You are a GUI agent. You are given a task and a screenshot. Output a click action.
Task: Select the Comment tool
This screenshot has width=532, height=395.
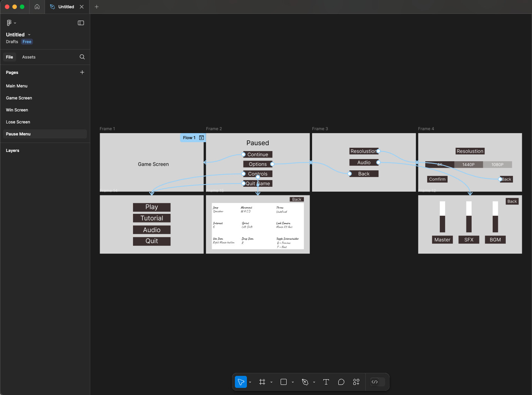point(341,382)
